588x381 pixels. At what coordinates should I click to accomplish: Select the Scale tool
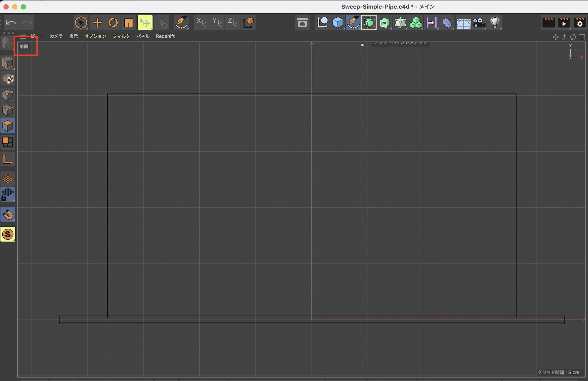coord(129,23)
